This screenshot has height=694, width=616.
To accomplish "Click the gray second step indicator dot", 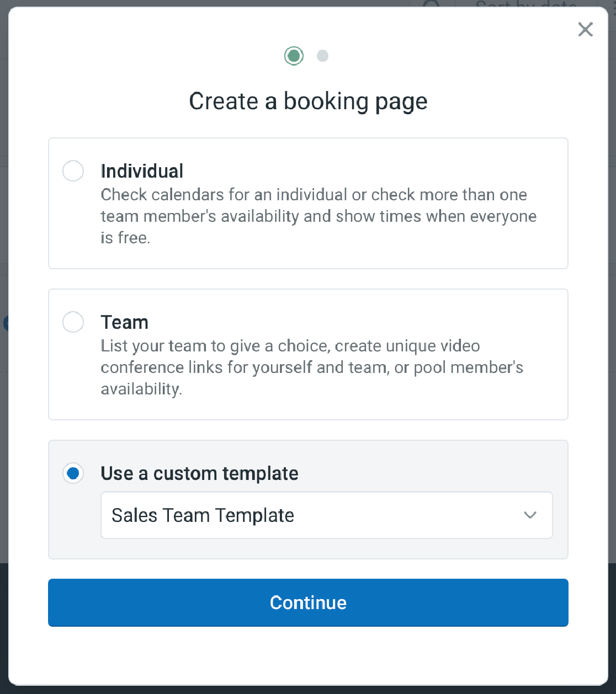I will click(x=322, y=56).
